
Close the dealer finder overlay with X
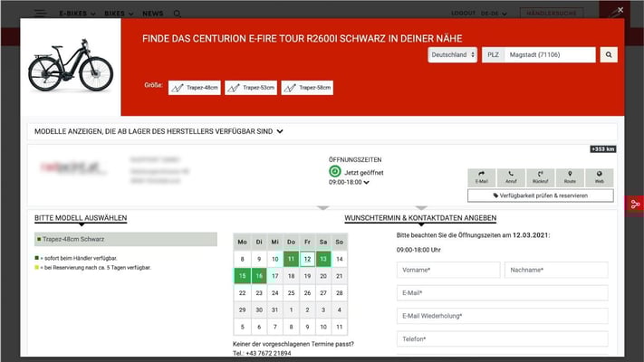[620, 10]
